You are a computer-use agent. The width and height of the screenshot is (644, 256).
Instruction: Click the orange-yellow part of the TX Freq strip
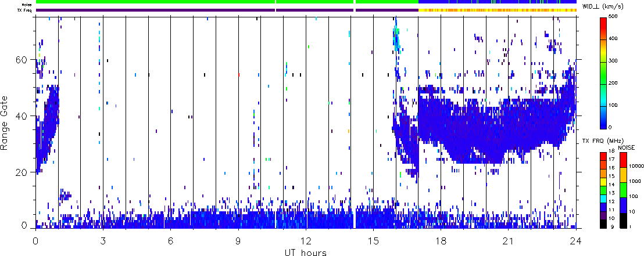(497, 10)
